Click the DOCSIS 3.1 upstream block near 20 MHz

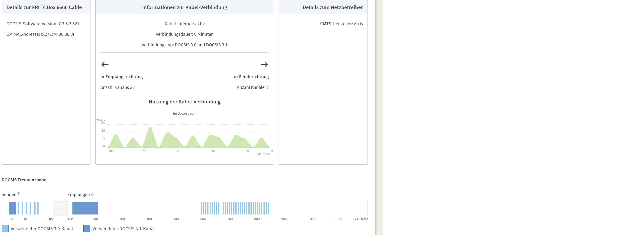tap(12, 208)
